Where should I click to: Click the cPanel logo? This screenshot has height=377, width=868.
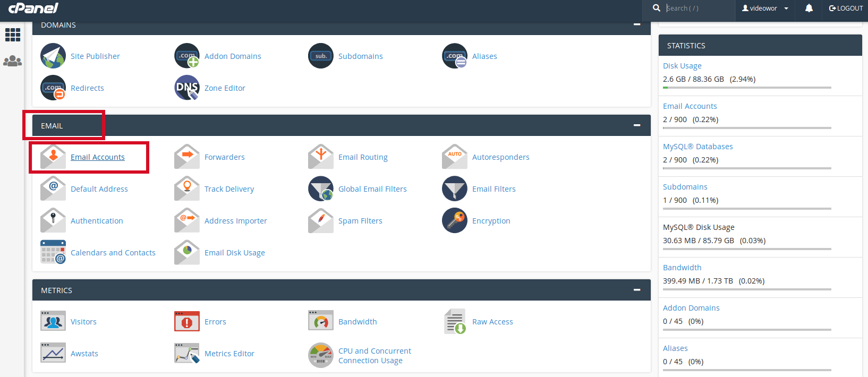(x=33, y=8)
